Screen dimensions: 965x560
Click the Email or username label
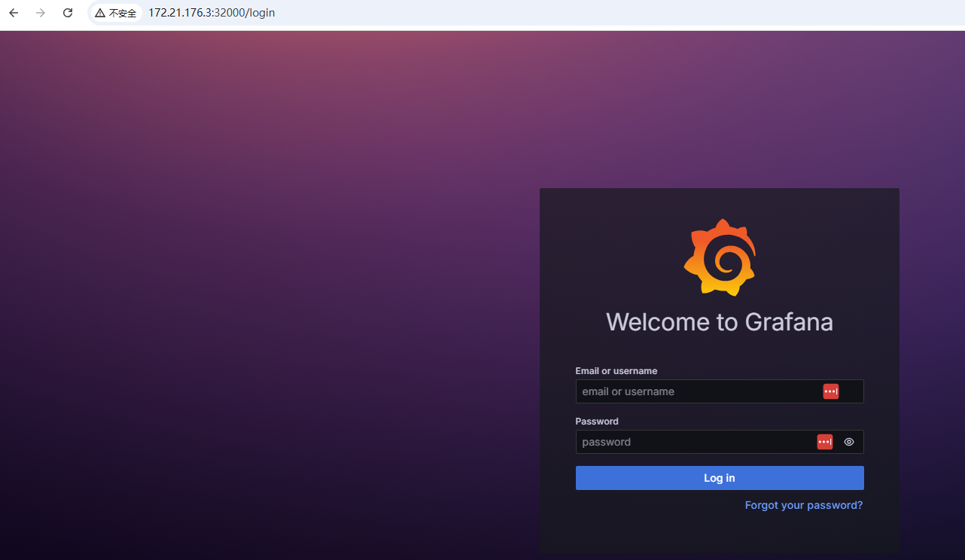coord(616,371)
